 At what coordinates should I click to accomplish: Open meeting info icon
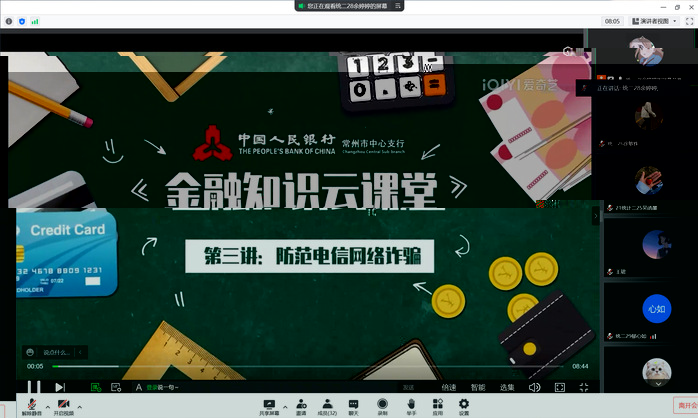click(9, 21)
